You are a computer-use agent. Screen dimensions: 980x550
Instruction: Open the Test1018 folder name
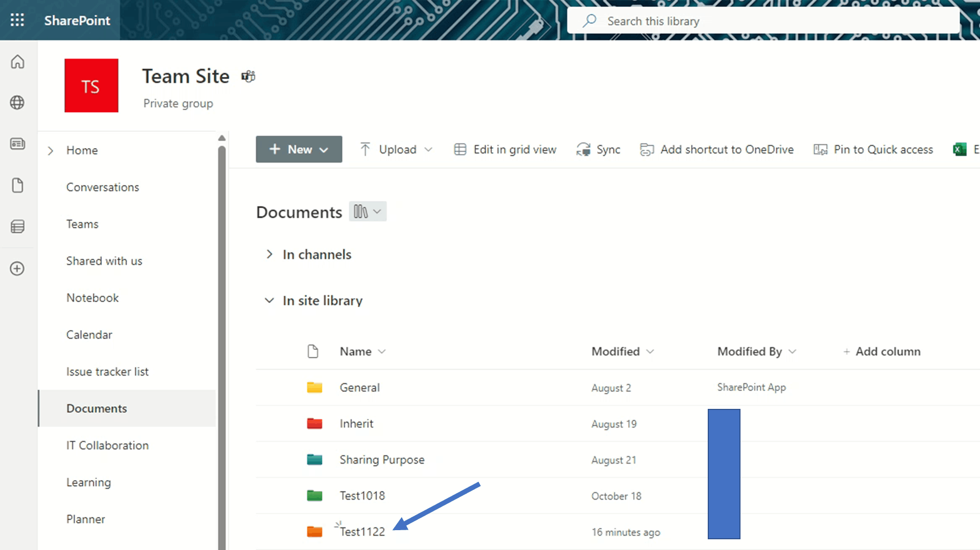point(362,496)
